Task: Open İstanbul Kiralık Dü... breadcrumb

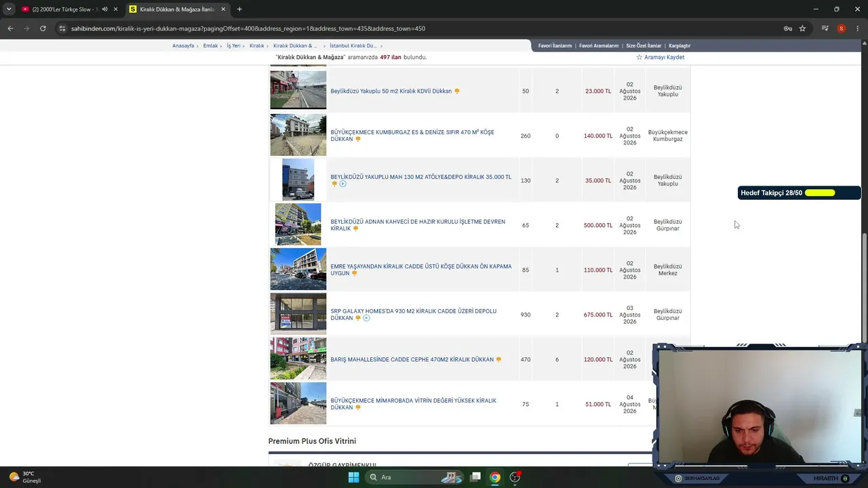Action: click(353, 45)
